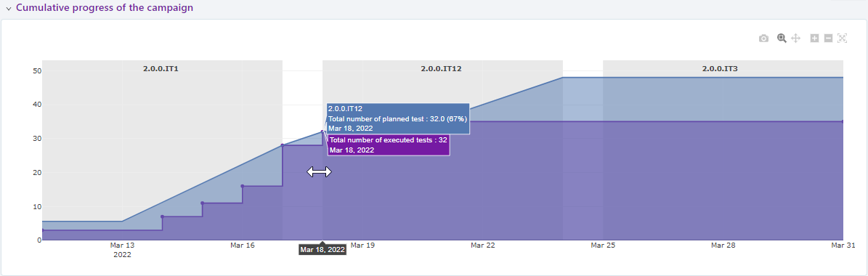Download plot as PNG camera icon
This screenshot has width=868, height=276.
tap(763, 38)
